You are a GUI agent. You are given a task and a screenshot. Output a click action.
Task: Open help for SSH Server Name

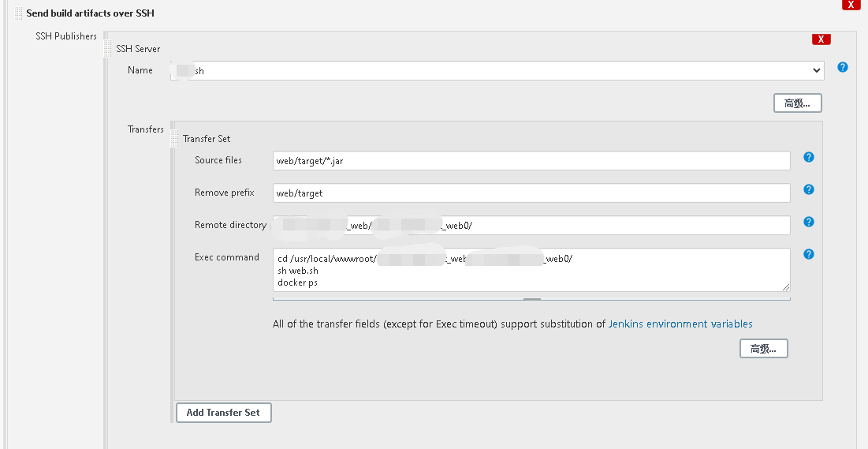click(x=842, y=68)
